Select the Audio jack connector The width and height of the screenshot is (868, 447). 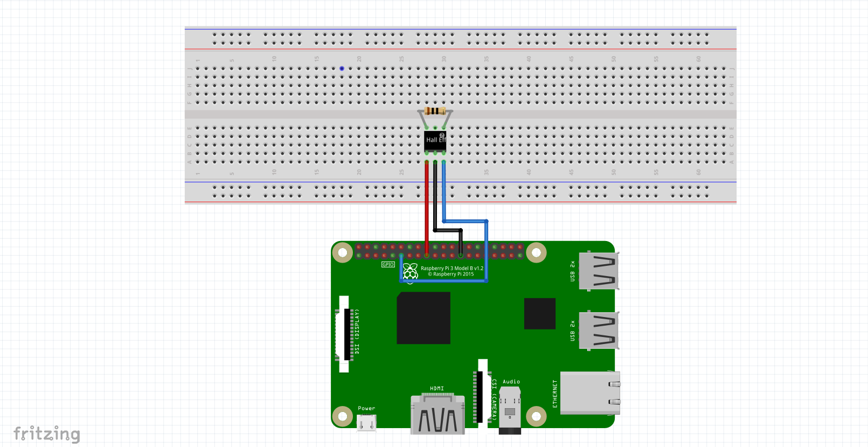(x=510, y=411)
